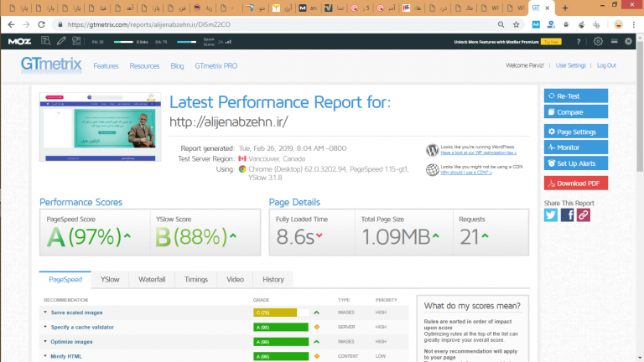Click the site info lock icon

click(x=60, y=24)
